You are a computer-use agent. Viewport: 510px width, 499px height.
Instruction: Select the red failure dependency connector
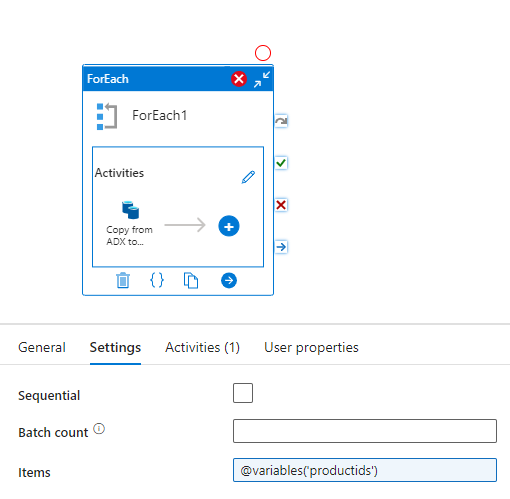click(281, 205)
